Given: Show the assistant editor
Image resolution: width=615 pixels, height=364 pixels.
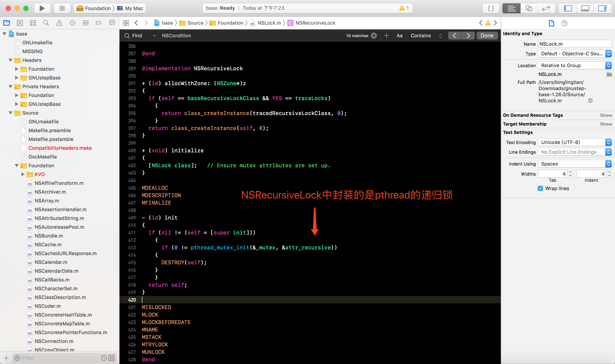Looking at the screenshot, I should [x=529, y=8].
